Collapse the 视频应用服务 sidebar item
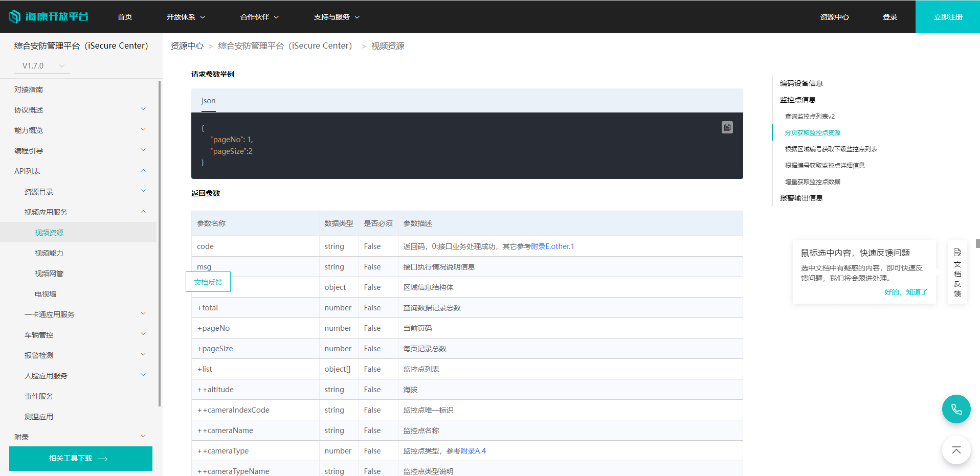The height and width of the screenshot is (476, 980). [143, 212]
